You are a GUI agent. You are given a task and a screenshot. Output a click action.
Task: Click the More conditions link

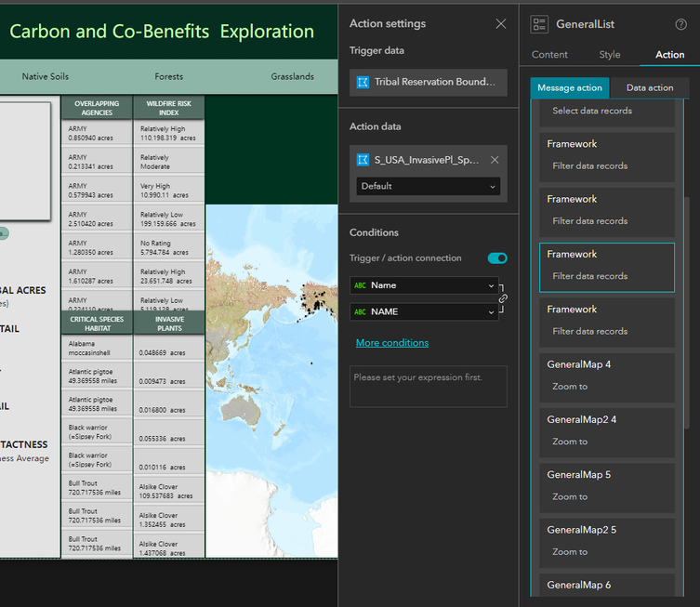(x=391, y=343)
